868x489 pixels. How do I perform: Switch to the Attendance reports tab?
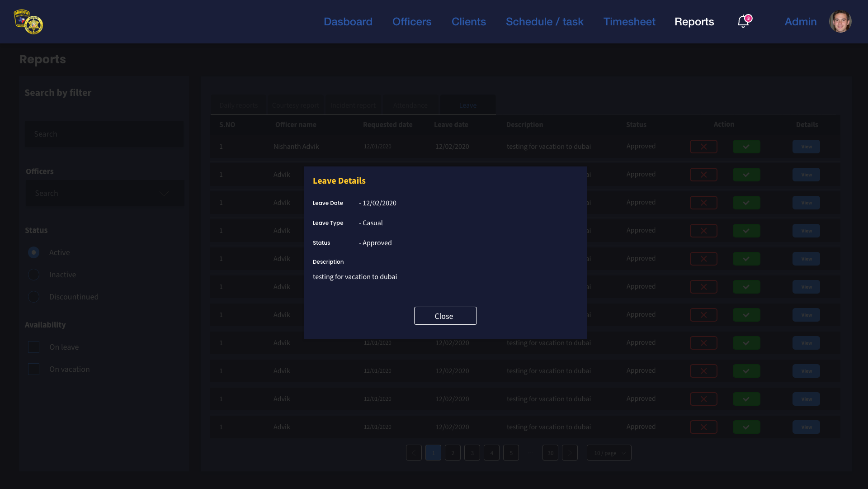(410, 105)
